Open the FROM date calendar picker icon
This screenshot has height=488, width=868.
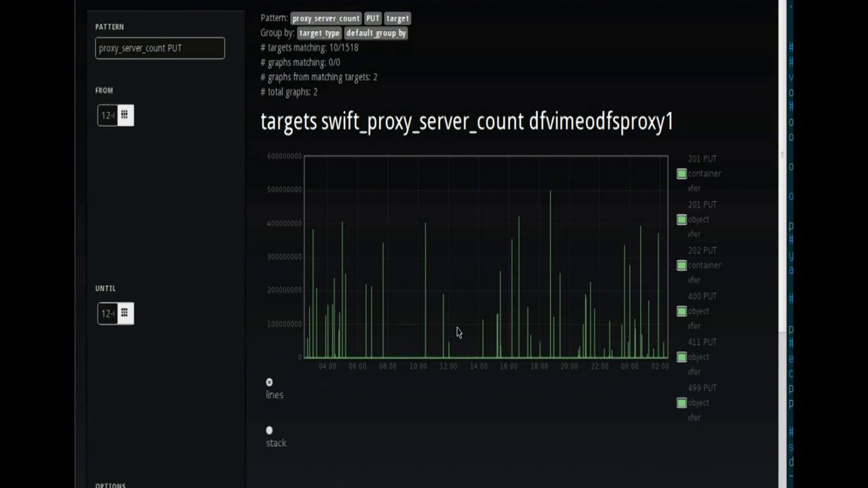(125, 115)
